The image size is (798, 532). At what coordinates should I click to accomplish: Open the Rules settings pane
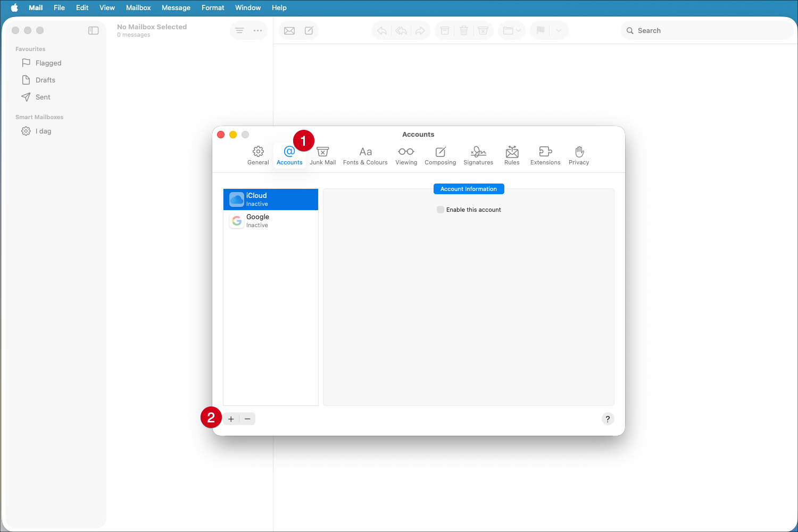click(x=511, y=154)
